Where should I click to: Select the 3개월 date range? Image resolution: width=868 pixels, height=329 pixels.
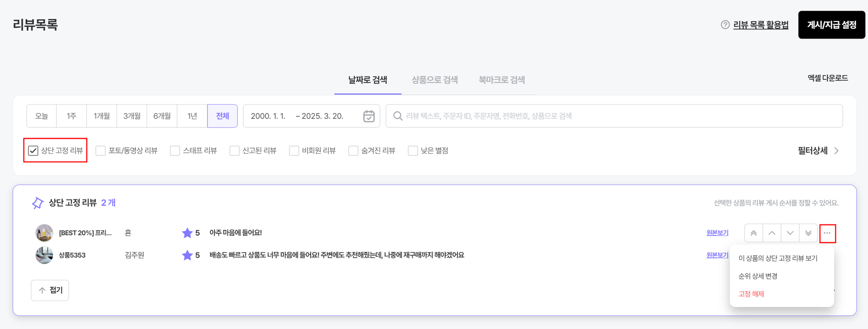click(x=132, y=116)
